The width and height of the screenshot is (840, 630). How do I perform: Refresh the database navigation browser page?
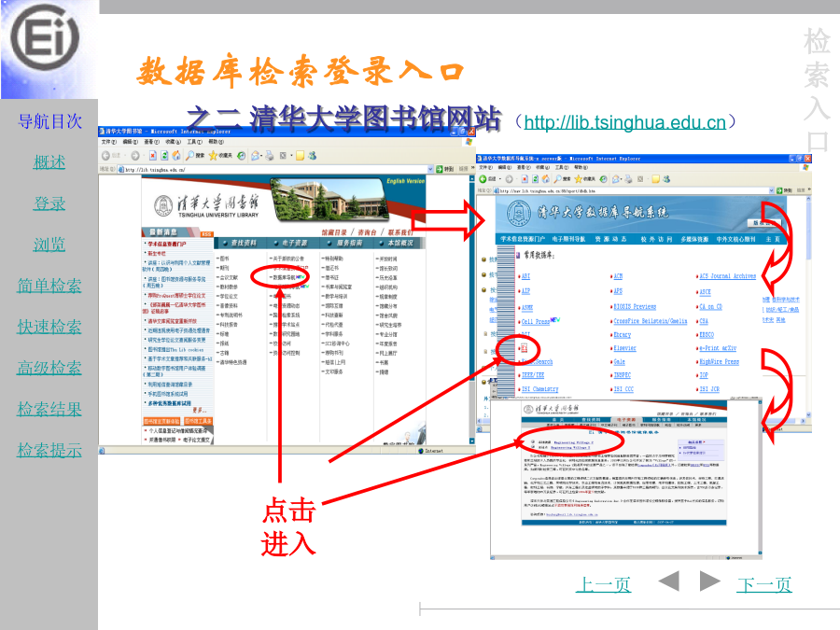(x=535, y=179)
